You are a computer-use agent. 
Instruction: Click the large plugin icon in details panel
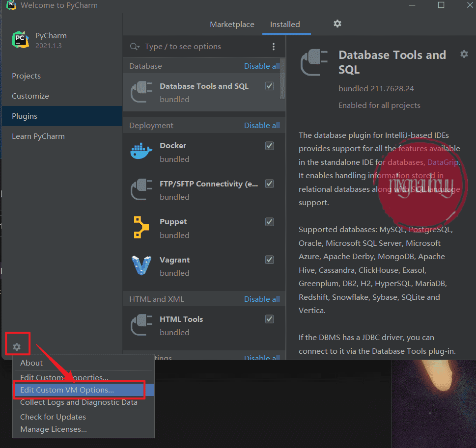point(314,62)
